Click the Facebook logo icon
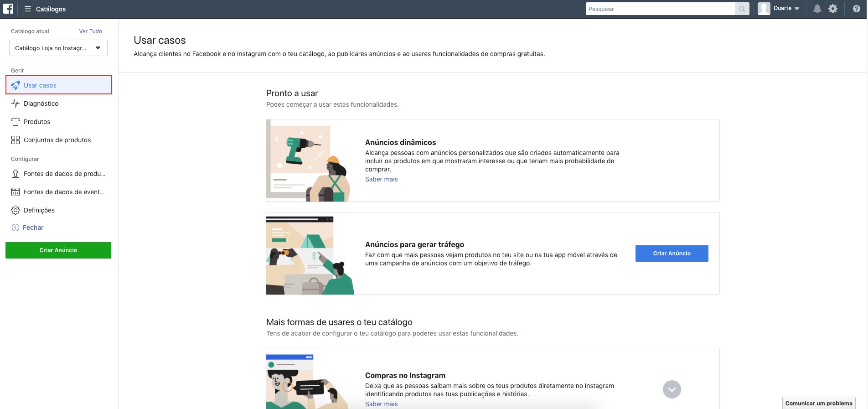 pyautogui.click(x=8, y=9)
